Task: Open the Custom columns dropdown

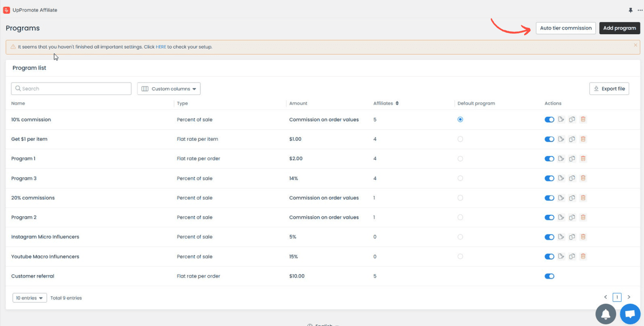Action: tap(169, 89)
